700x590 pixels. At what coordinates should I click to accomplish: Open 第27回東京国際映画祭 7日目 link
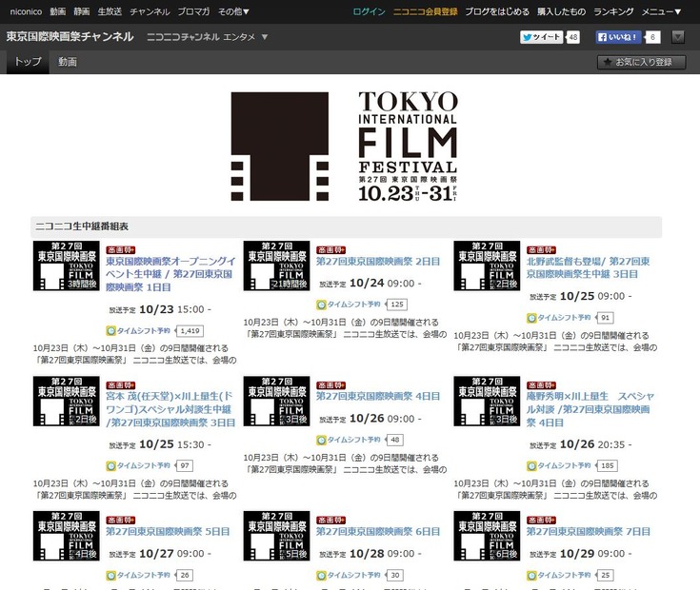click(589, 532)
